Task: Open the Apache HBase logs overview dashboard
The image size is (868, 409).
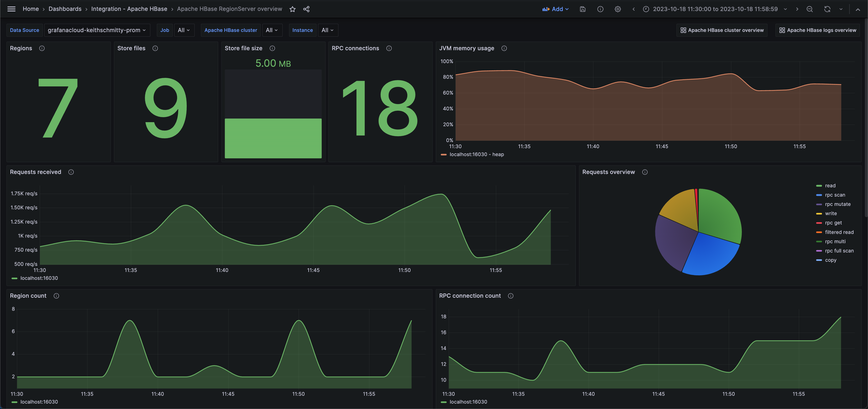Action: pyautogui.click(x=818, y=30)
